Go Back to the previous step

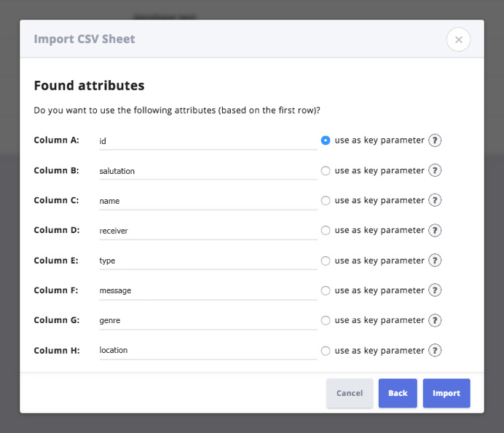pos(398,393)
